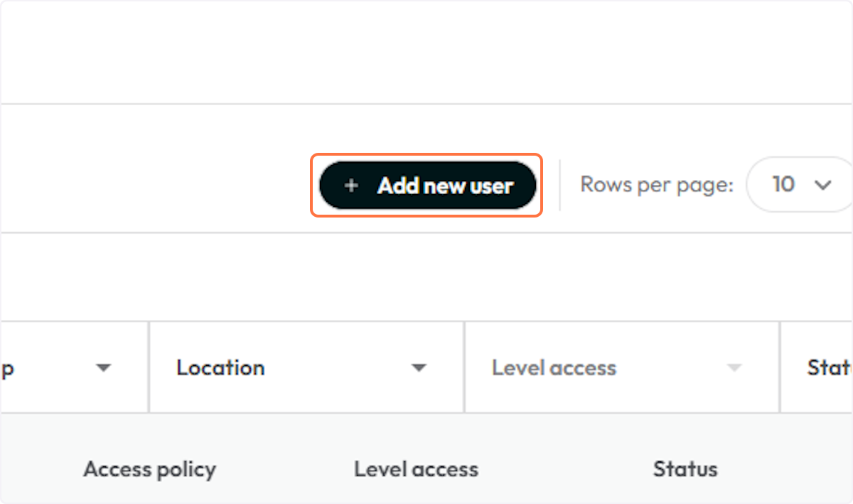Click the Level access filter placeholder text

[554, 368]
